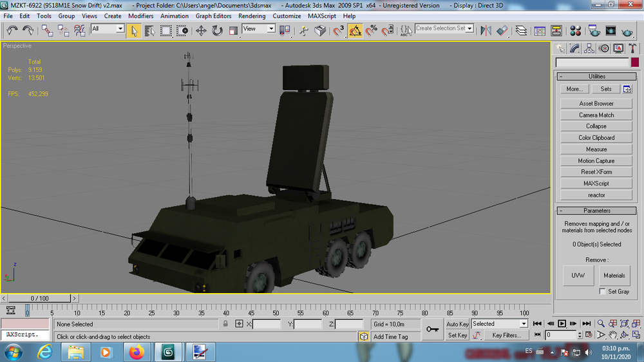Click the Remove UVW button
This screenshot has width=644, height=362.
(x=578, y=276)
